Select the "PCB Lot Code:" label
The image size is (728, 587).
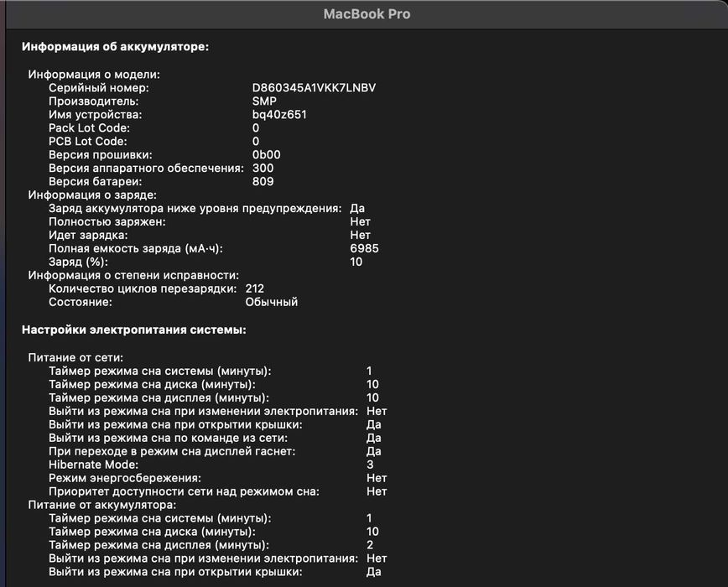click(88, 142)
